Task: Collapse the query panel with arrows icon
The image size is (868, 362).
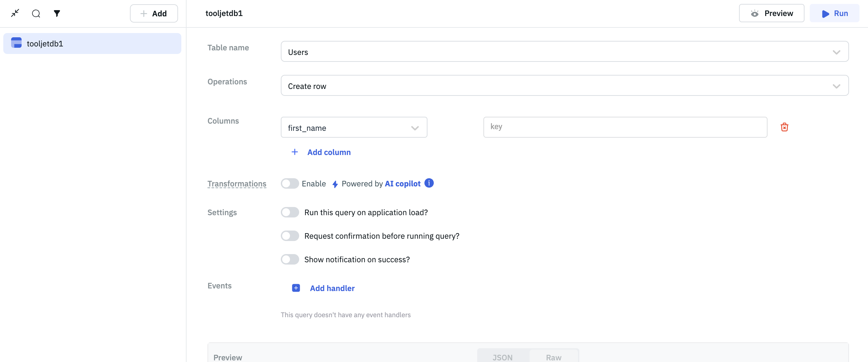Action: click(15, 13)
